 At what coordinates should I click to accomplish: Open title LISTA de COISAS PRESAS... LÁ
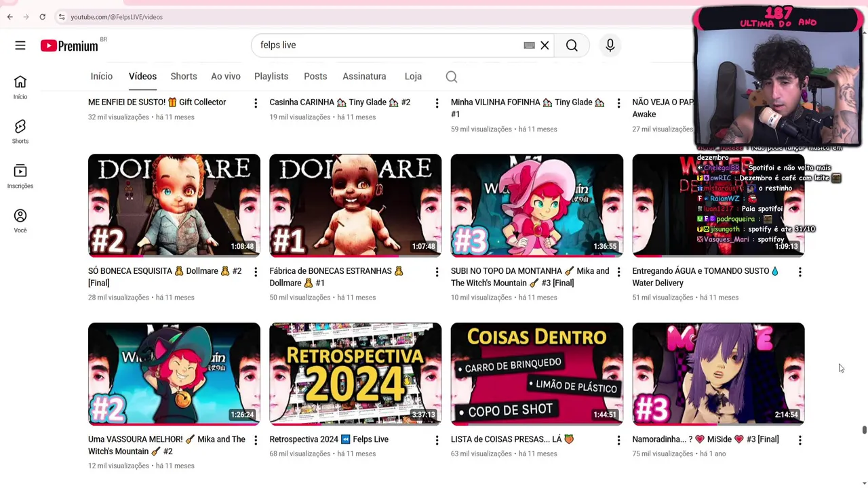512,439
